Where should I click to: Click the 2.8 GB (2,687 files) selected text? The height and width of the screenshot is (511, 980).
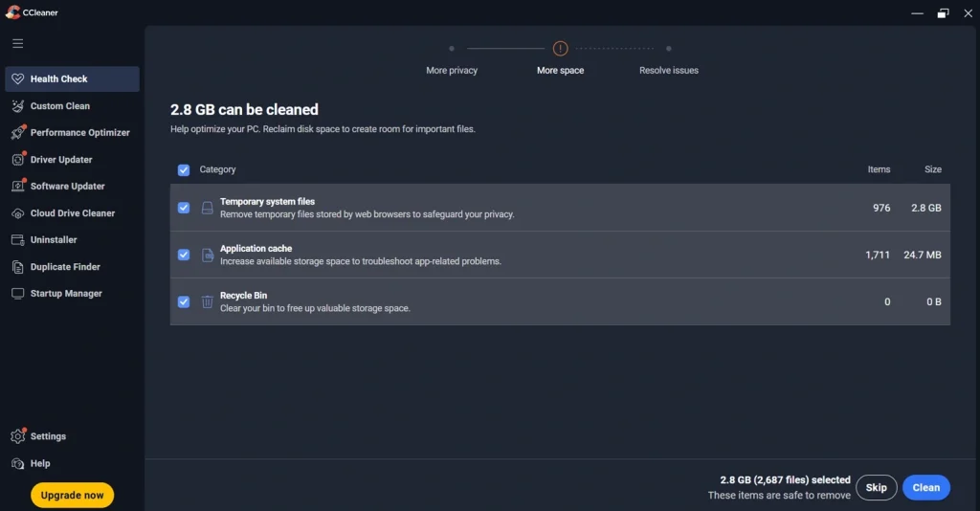785,479
